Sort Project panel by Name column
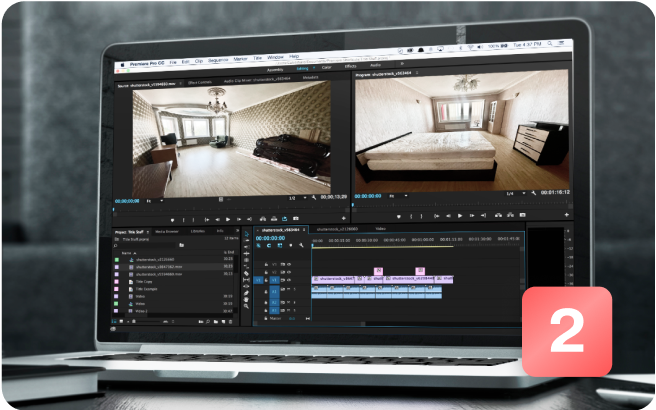The image size is (656, 410). click(x=127, y=253)
